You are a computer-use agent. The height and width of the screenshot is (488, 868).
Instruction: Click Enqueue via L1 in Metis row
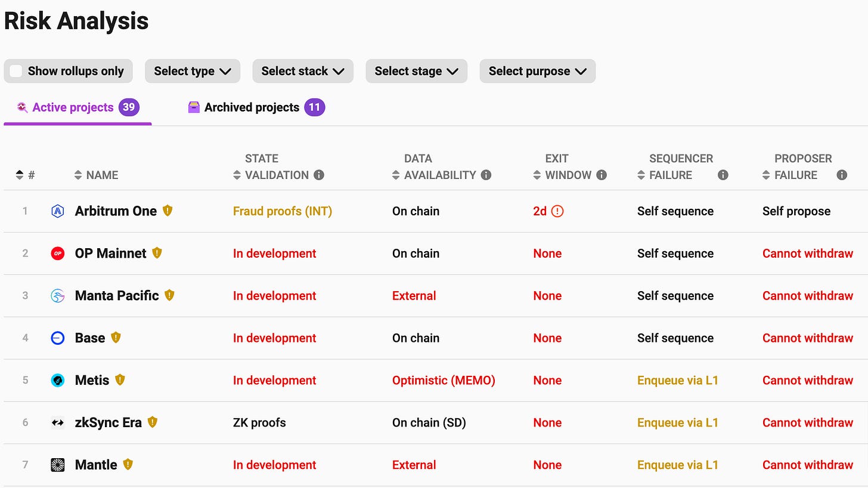pos(678,381)
